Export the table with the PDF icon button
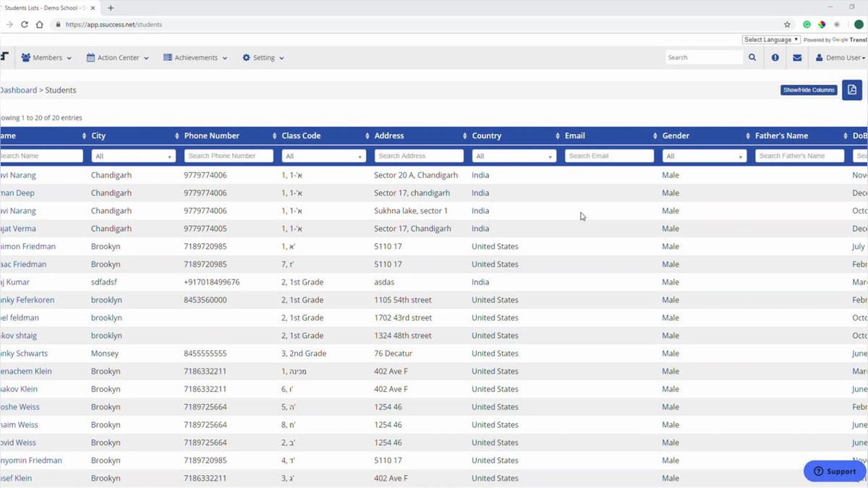 pos(852,90)
